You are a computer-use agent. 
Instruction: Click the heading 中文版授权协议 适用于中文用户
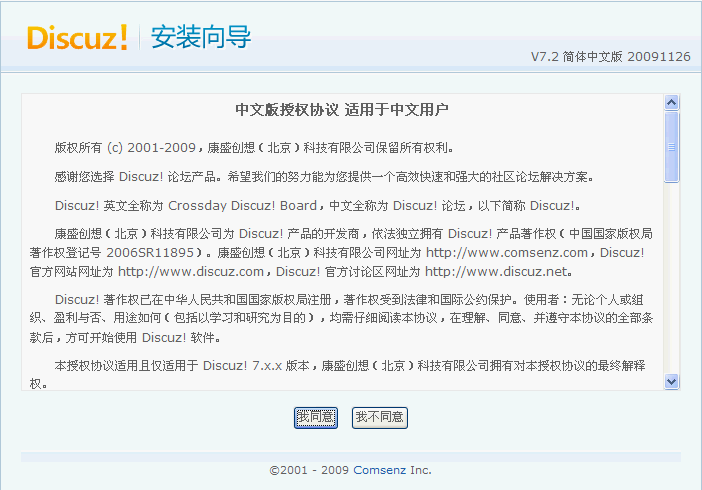(342, 110)
